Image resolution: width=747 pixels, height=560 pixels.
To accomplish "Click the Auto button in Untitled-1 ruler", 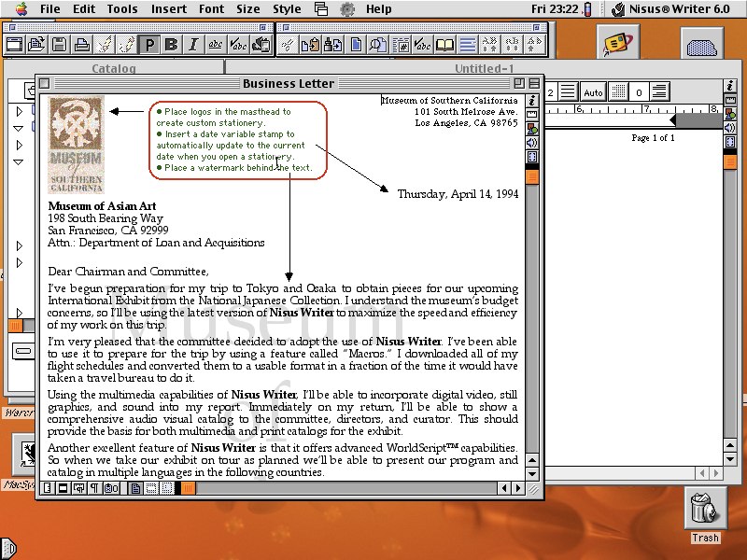I will click(593, 91).
